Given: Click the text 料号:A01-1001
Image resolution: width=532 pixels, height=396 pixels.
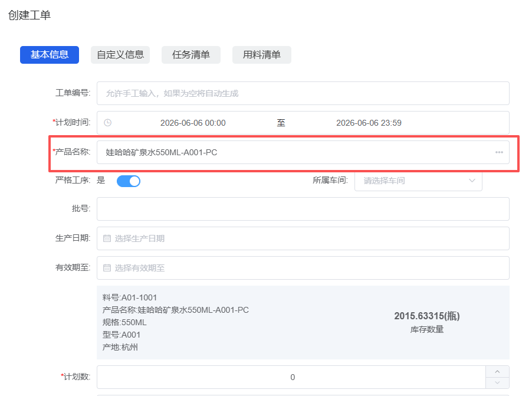Looking at the screenshot, I should point(130,298).
